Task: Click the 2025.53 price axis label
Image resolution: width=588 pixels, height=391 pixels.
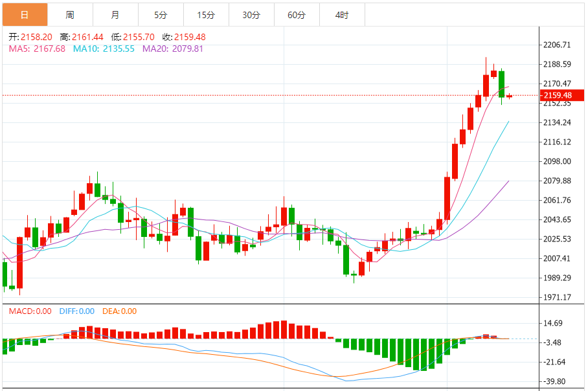Action: coord(558,239)
